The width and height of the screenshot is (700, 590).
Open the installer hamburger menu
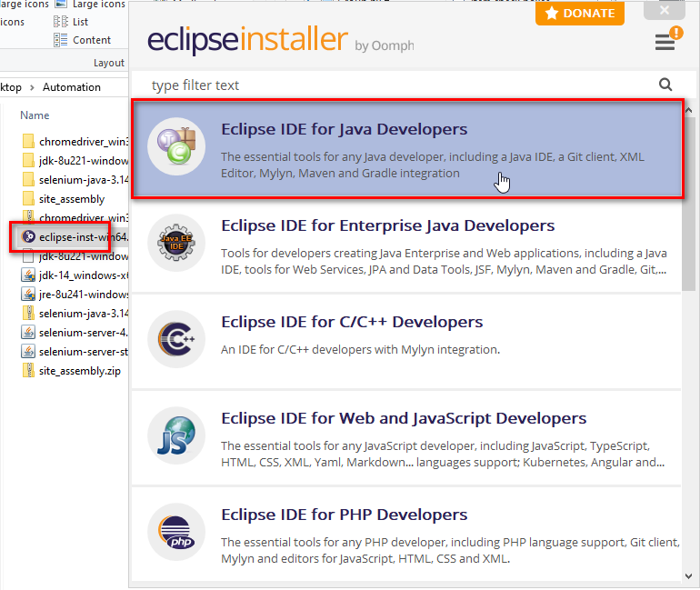[665, 43]
